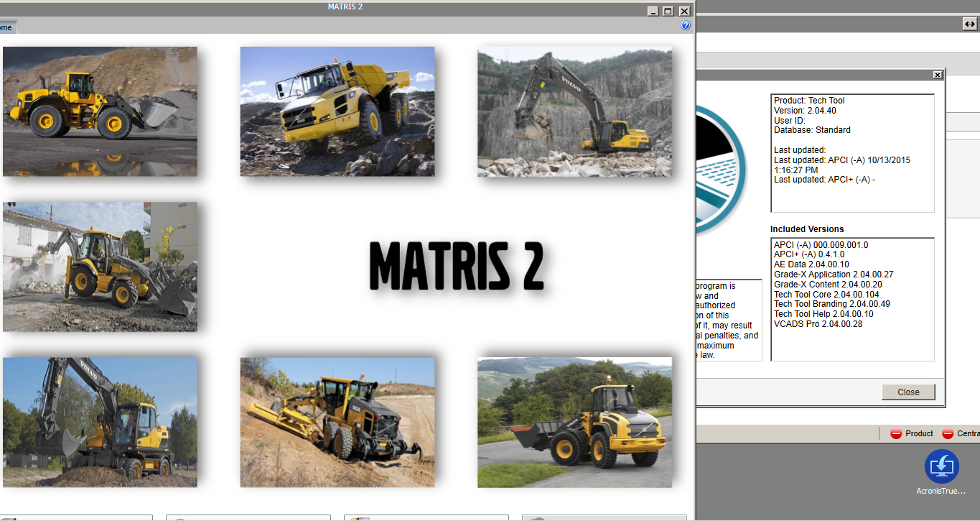Select the wheeled excavator thumbnail

(100, 422)
